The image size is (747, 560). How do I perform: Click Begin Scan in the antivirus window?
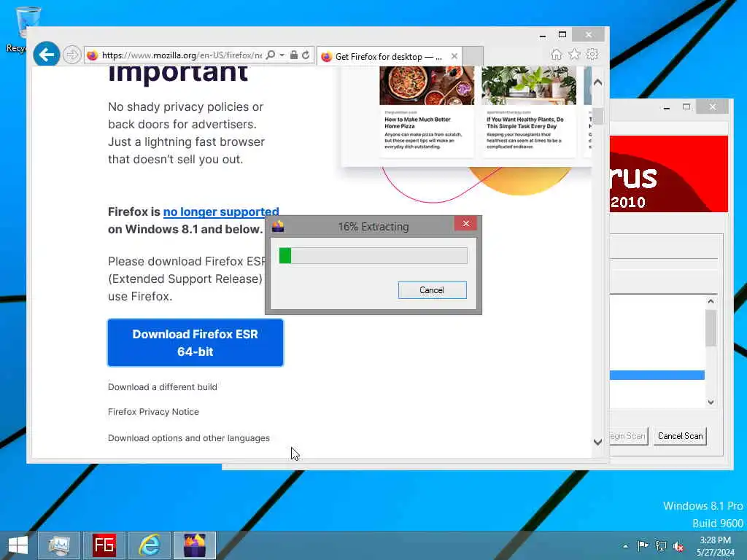(628, 436)
